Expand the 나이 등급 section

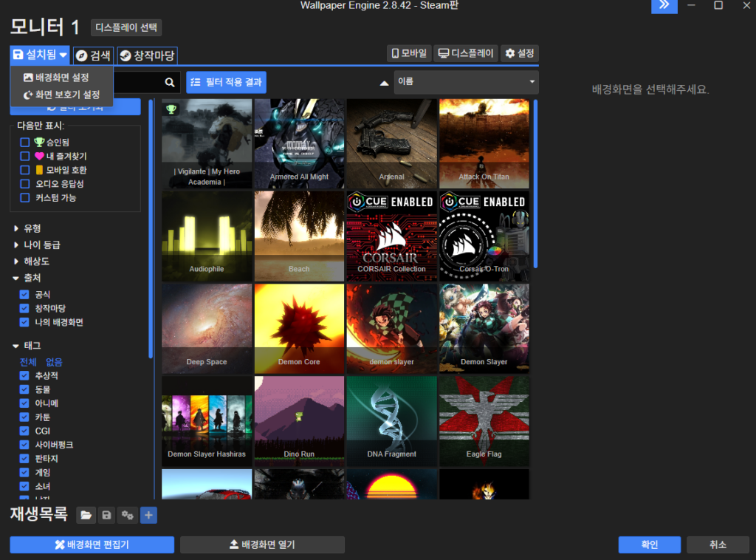coord(37,245)
